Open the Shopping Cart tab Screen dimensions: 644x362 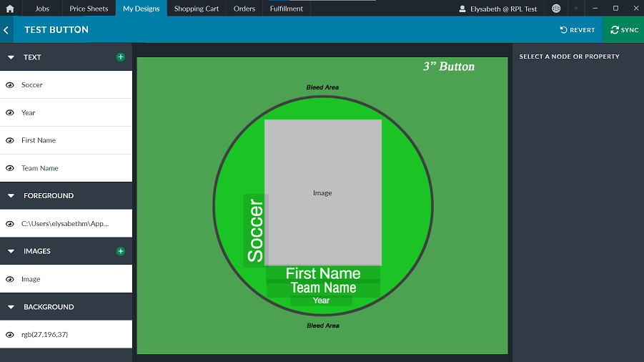[197, 9]
